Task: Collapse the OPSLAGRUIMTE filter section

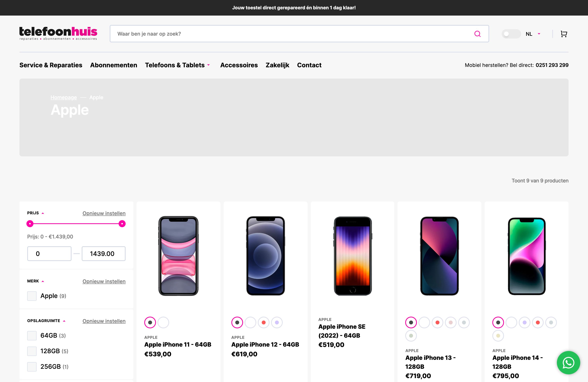Action: click(65, 321)
